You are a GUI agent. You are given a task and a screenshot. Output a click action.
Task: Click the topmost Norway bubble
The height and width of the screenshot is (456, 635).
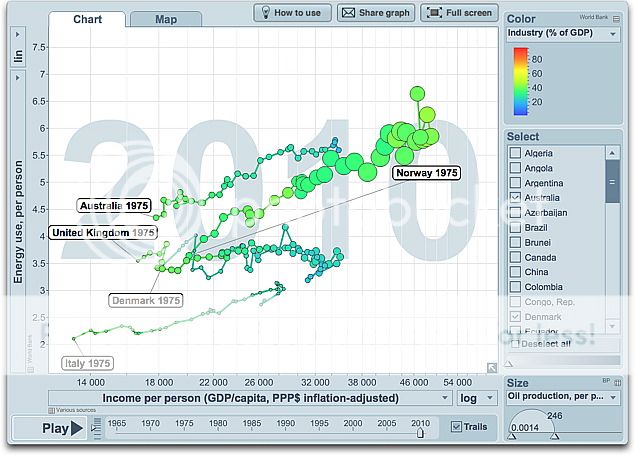[417, 94]
